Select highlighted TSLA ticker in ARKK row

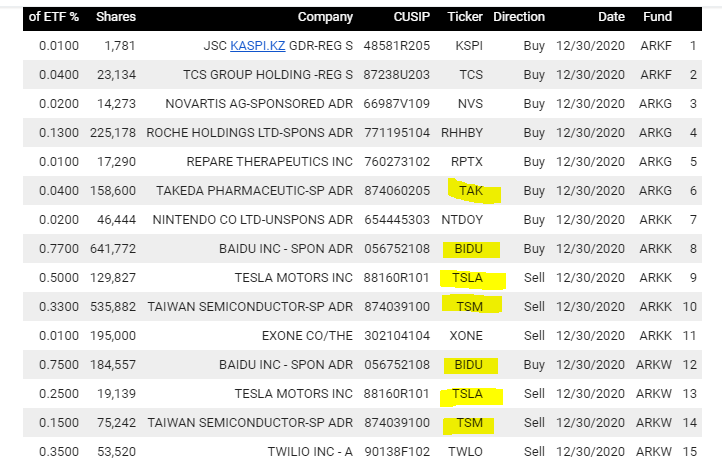[467, 278]
